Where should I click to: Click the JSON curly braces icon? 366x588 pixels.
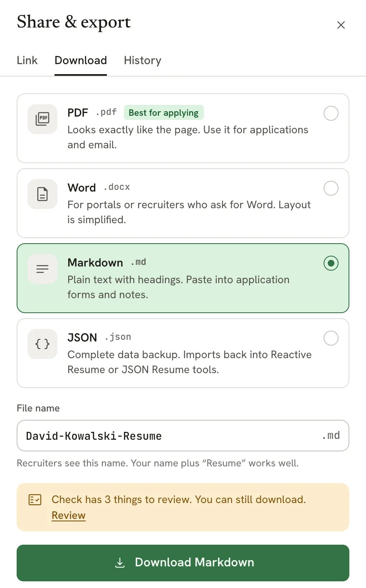tap(42, 344)
